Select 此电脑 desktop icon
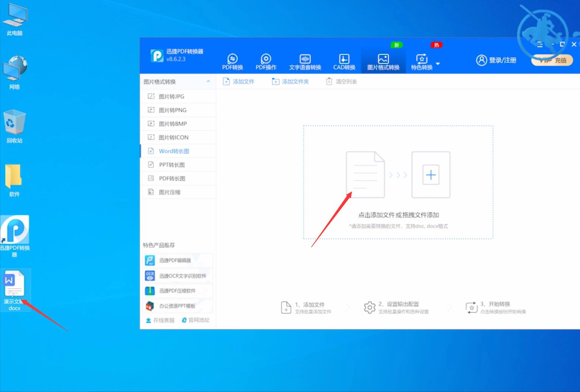Image resolution: width=580 pixels, height=392 pixels. (x=14, y=20)
